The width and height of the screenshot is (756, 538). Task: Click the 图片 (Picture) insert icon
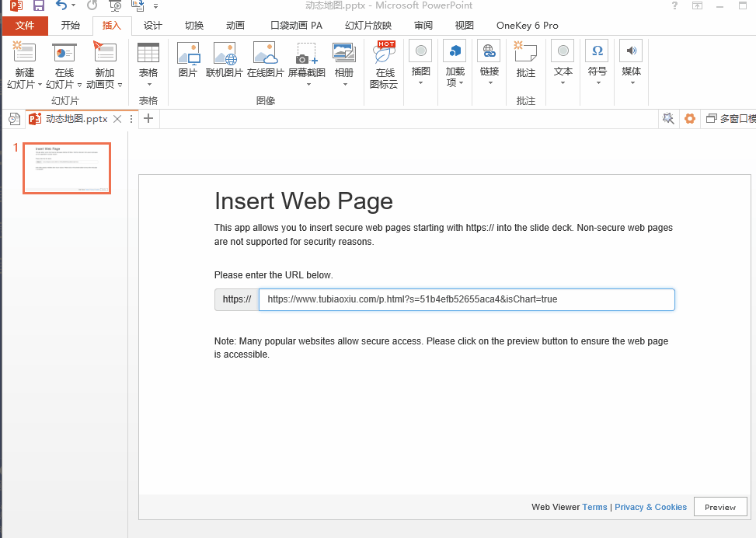188,54
